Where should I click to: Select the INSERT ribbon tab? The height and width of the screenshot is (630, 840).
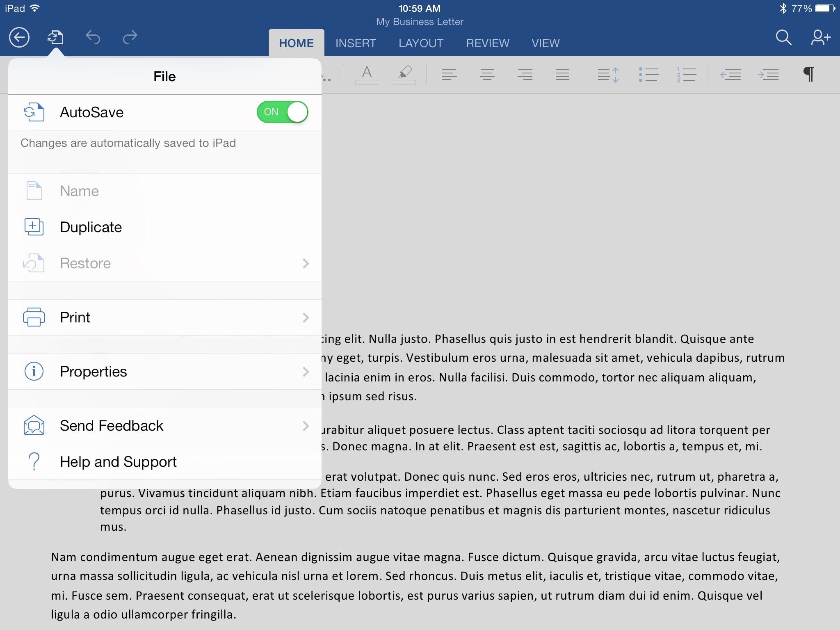[356, 42]
